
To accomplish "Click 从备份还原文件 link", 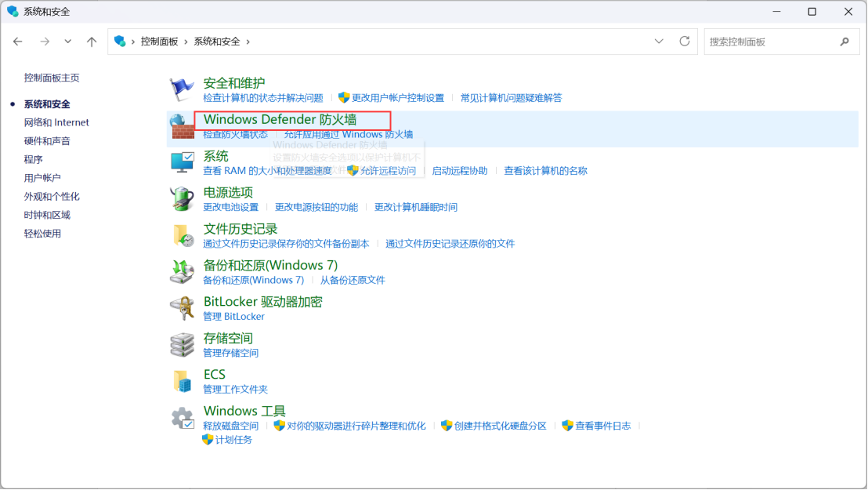I will 353,281.
